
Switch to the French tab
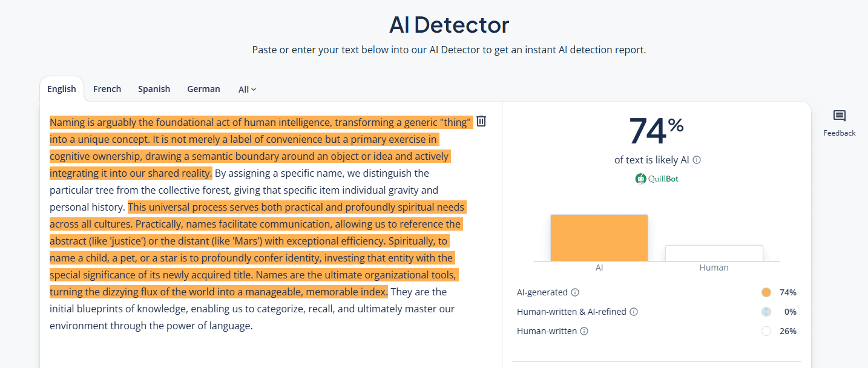coord(107,89)
